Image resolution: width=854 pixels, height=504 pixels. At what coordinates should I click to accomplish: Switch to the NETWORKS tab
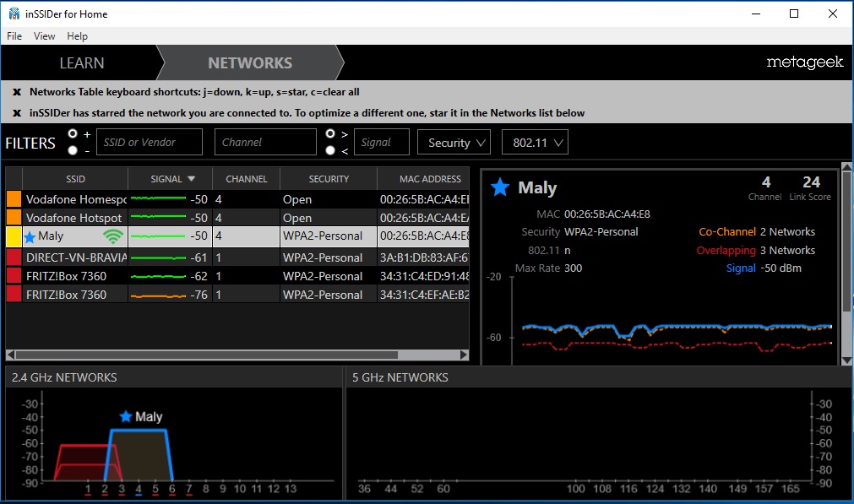[x=250, y=63]
